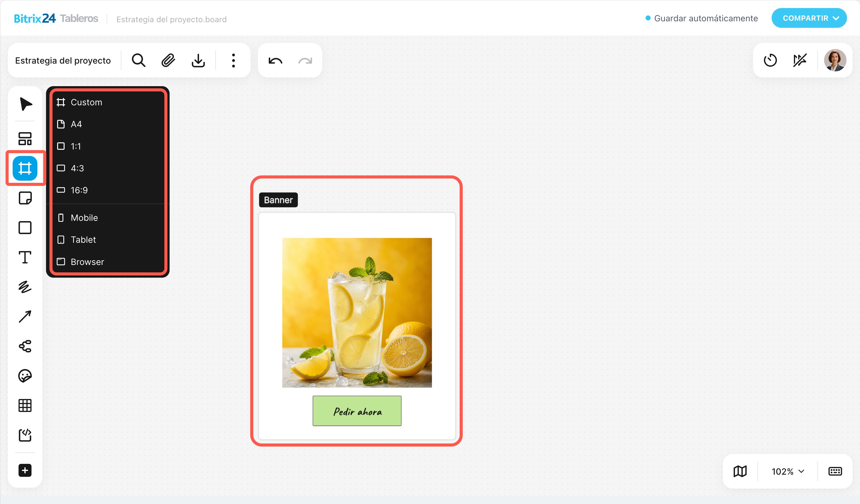
Task: Open the mind map tool
Action: 25,346
